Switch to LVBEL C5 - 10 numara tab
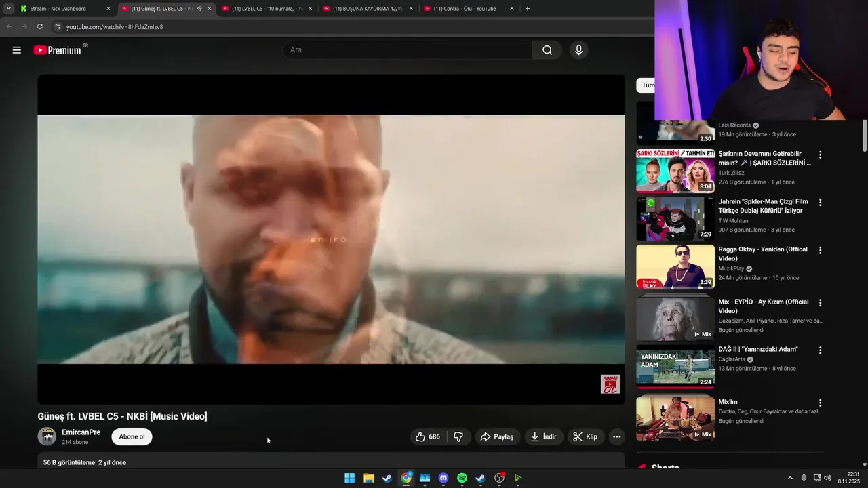This screenshot has width=868, height=488. (x=267, y=9)
